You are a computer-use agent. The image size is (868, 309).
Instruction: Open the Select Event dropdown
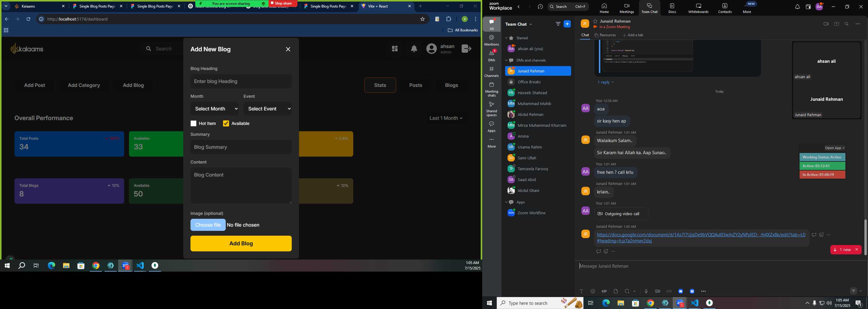point(268,109)
